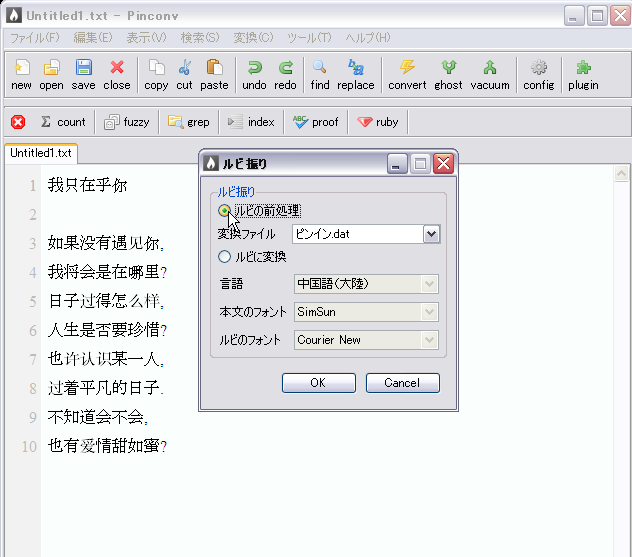Expand the 本文のフォント SimSun dropdown
The width and height of the screenshot is (632, 557).
(x=430, y=312)
